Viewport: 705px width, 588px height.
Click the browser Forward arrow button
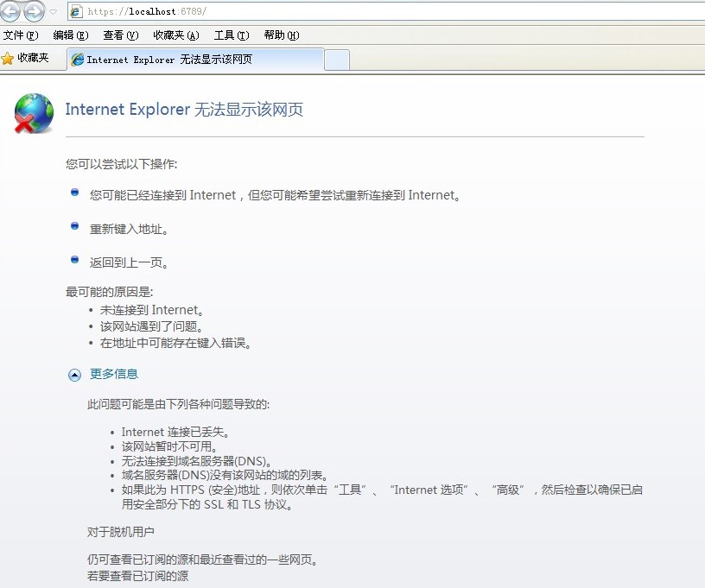[35, 10]
